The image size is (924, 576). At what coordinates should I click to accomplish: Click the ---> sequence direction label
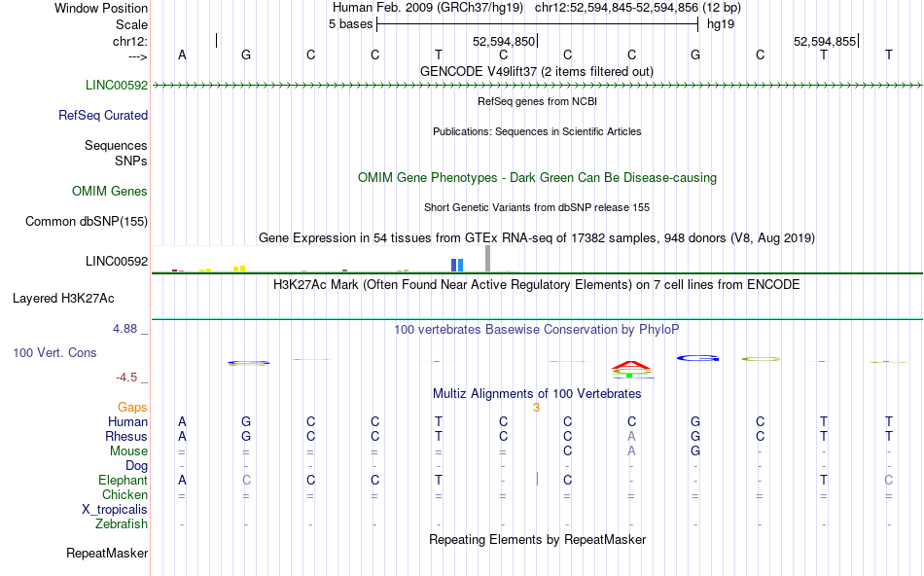pyautogui.click(x=138, y=56)
